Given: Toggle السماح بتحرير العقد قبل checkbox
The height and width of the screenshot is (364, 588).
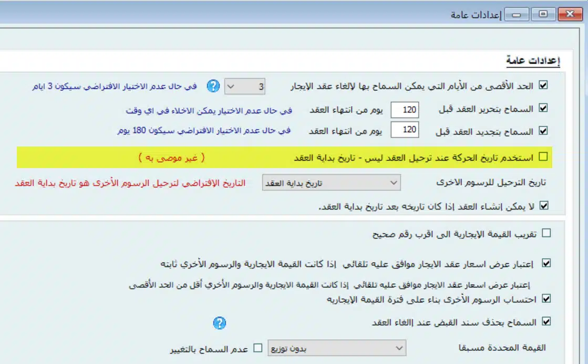Looking at the screenshot, I should point(543,108).
